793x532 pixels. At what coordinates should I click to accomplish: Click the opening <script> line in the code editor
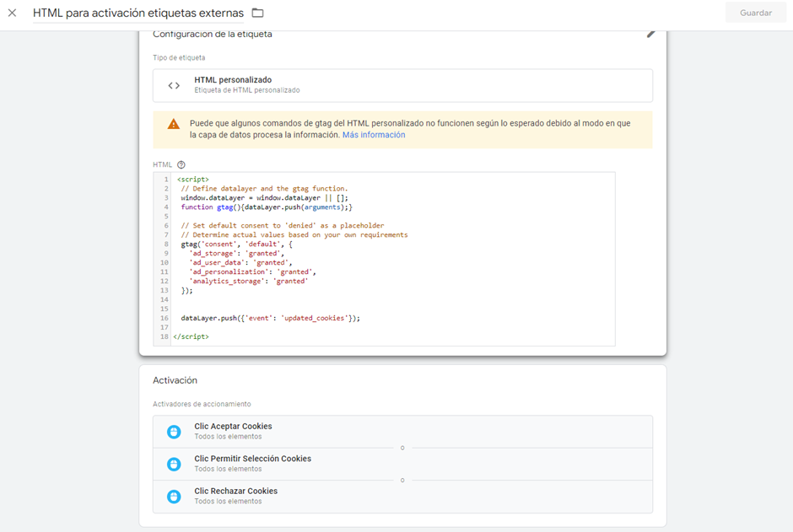point(192,180)
